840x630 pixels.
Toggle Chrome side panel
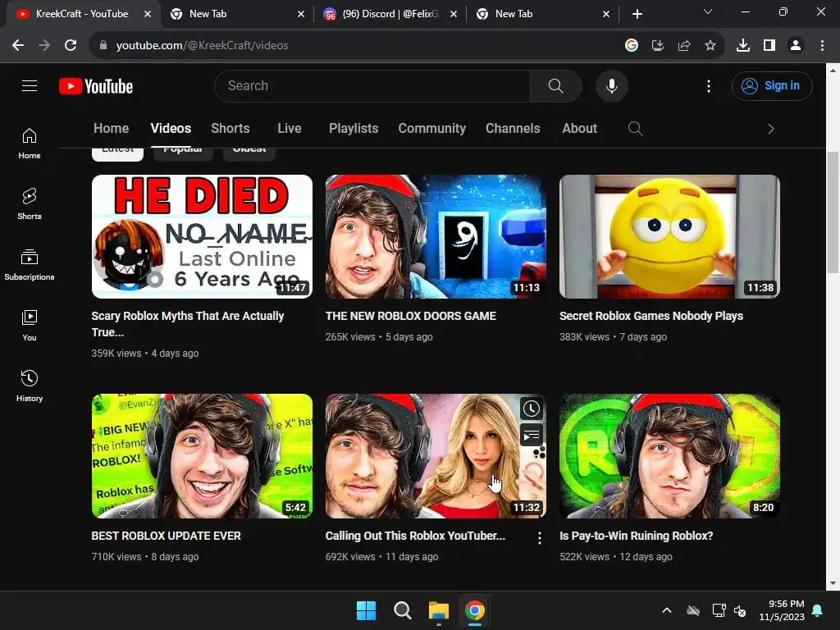click(x=769, y=46)
